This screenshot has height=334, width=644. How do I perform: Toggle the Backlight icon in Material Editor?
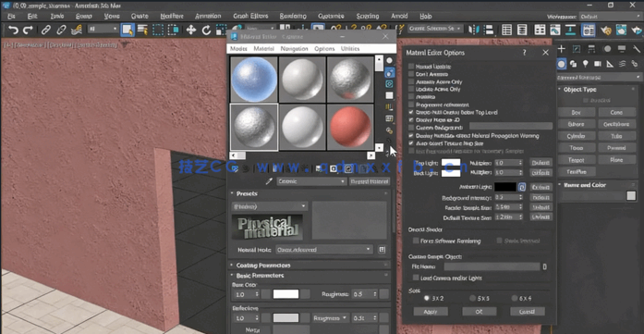point(389,73)
